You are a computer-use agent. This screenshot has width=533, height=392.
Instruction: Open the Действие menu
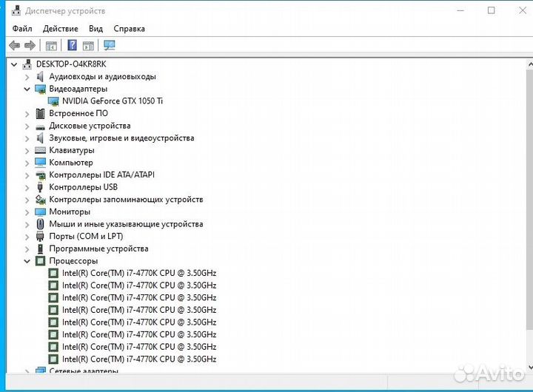click(x=60, y=28)
